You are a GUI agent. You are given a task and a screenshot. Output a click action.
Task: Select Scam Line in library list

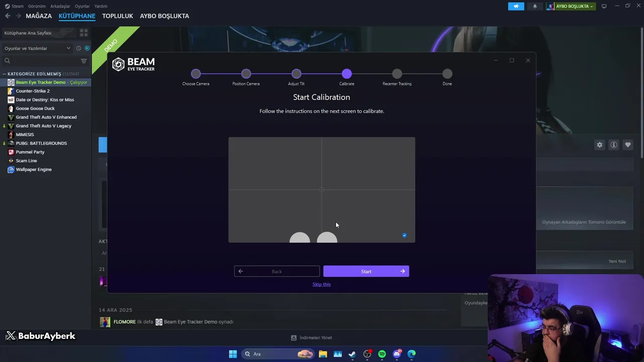click(x=26, y=161)
